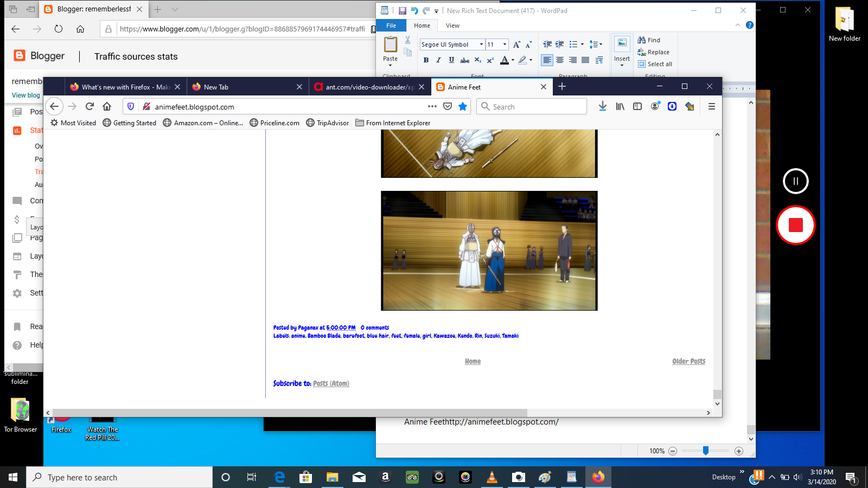The width and height of the screenshot is (868, 488).
Task: Click the Paste clipboard icon in WordPad
Action: 390,44
